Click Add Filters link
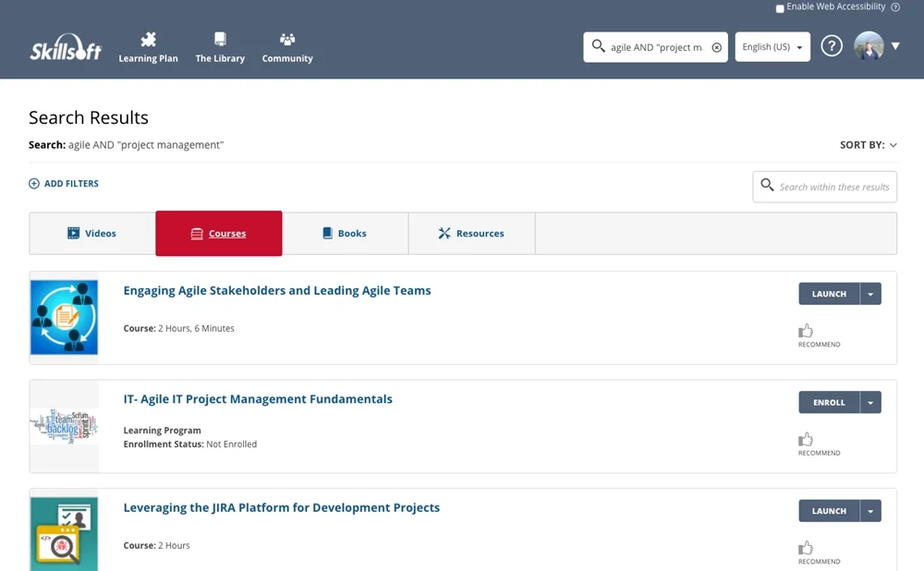Screen dimensions: 924x571 (64, 184)
